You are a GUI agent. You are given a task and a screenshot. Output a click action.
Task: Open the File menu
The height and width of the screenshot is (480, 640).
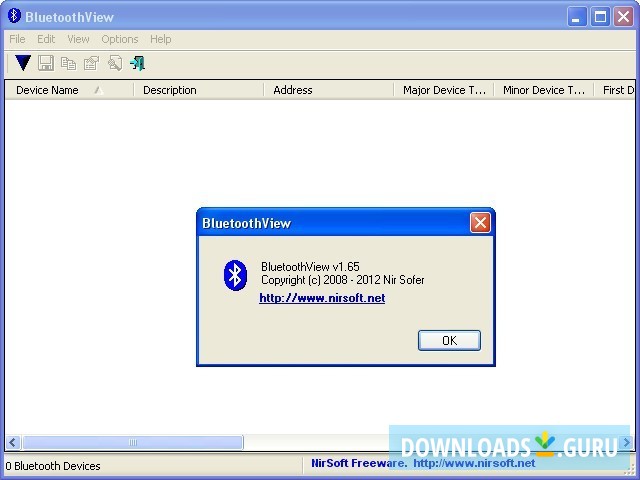[x=17, y=39]
